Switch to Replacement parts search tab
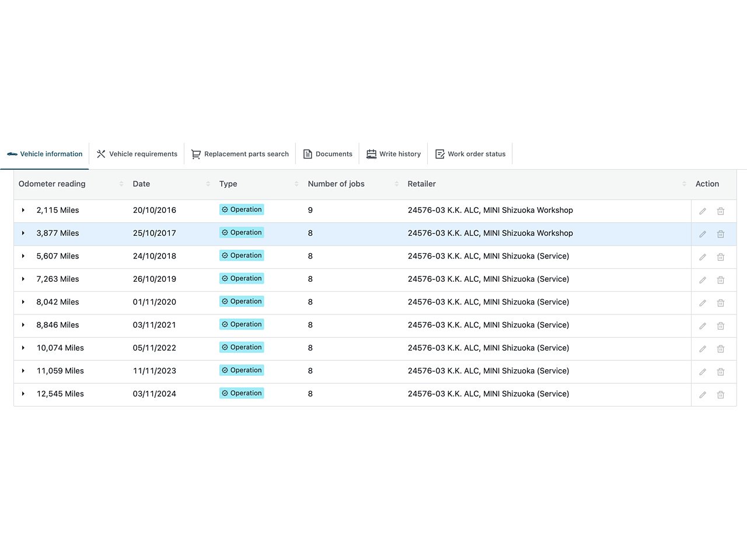The image size is (747, 560). coord(240,154)
